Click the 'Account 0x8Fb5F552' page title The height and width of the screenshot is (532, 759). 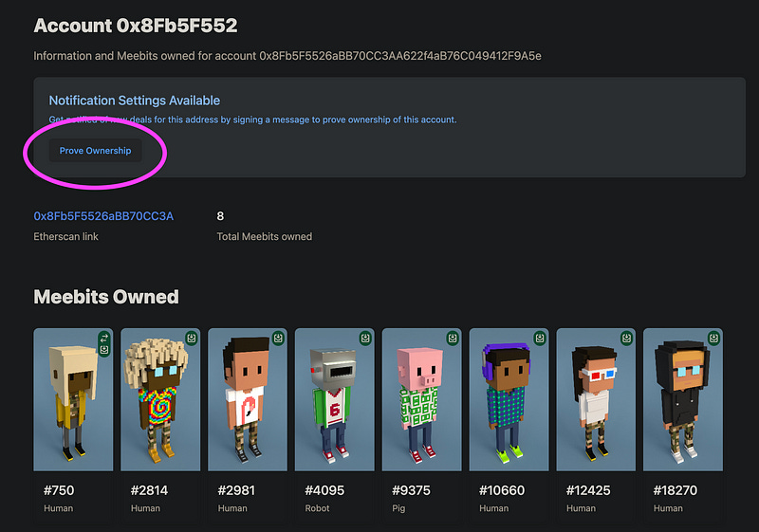136,26
